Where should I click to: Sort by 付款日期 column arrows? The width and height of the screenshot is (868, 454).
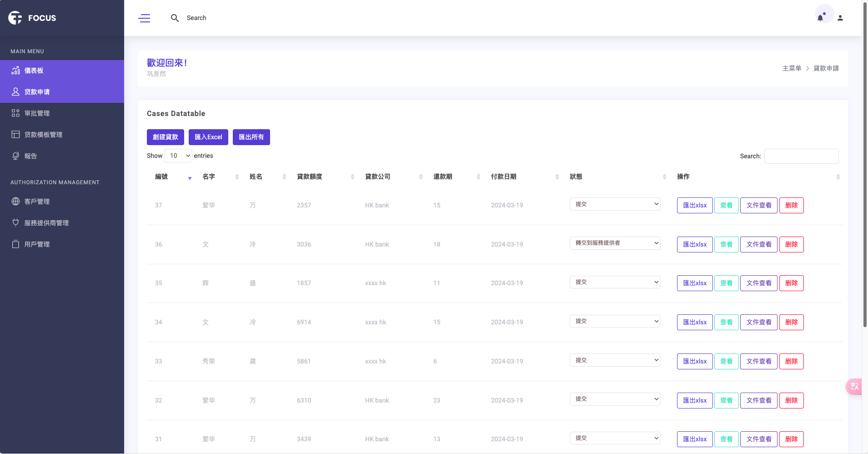pos(557,177)
